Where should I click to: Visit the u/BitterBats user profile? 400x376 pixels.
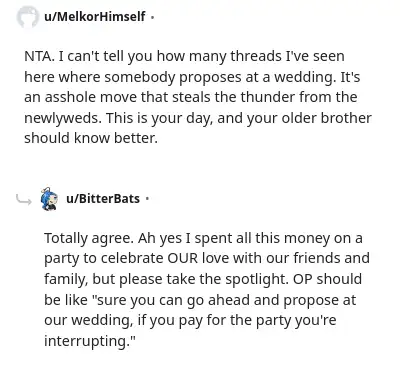coord(103,199)
